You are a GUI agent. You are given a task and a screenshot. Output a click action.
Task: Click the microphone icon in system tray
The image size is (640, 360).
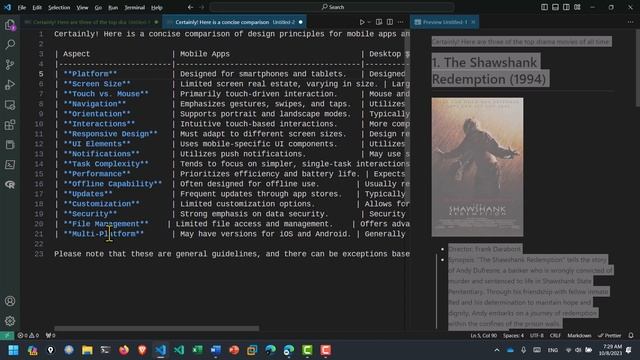tap(523, 350)
